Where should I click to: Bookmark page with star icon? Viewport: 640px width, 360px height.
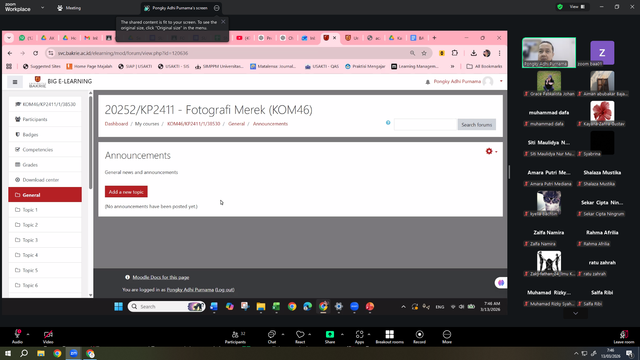pos(424,53)
